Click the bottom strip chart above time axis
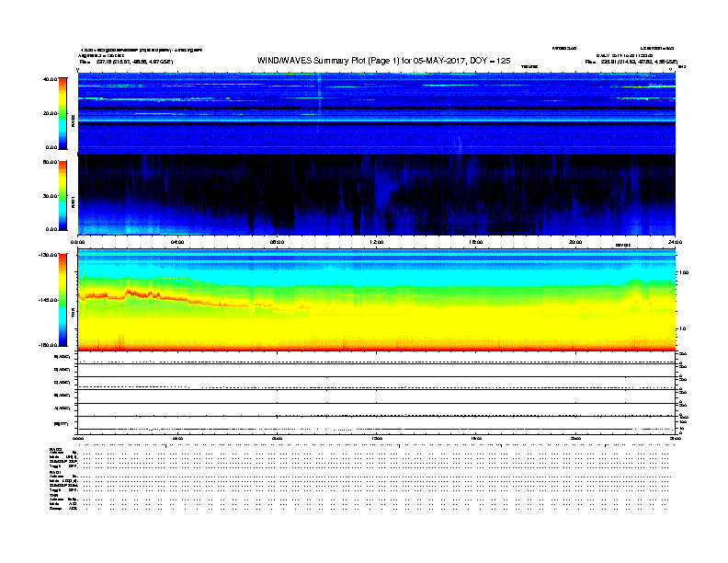 [377, 427]
